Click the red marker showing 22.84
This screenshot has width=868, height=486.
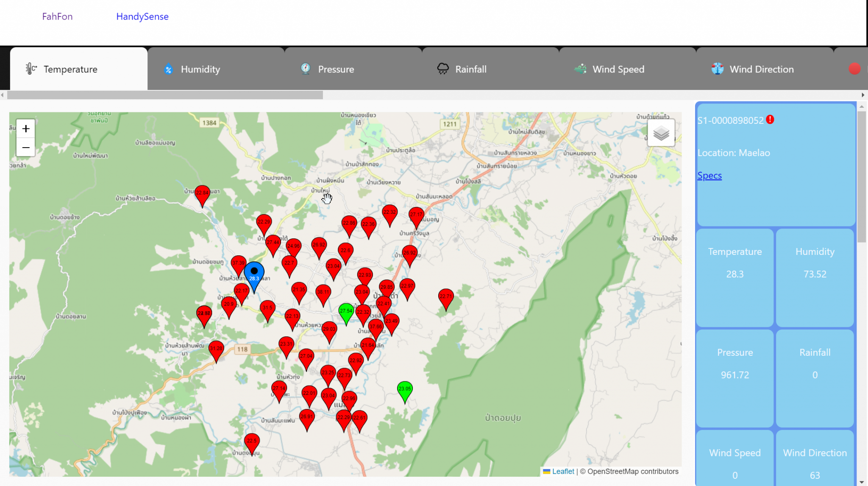pyautogui.click(x=202, y=193)
